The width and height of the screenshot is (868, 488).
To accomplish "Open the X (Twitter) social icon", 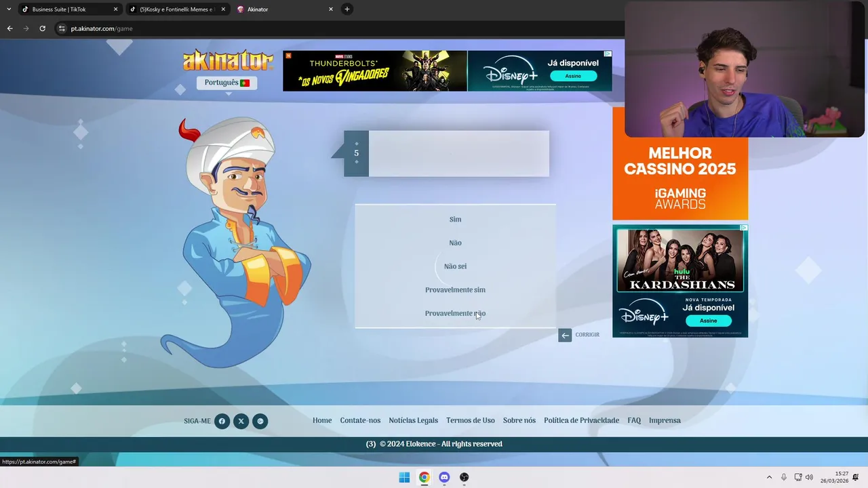I will tap(241, 421).
